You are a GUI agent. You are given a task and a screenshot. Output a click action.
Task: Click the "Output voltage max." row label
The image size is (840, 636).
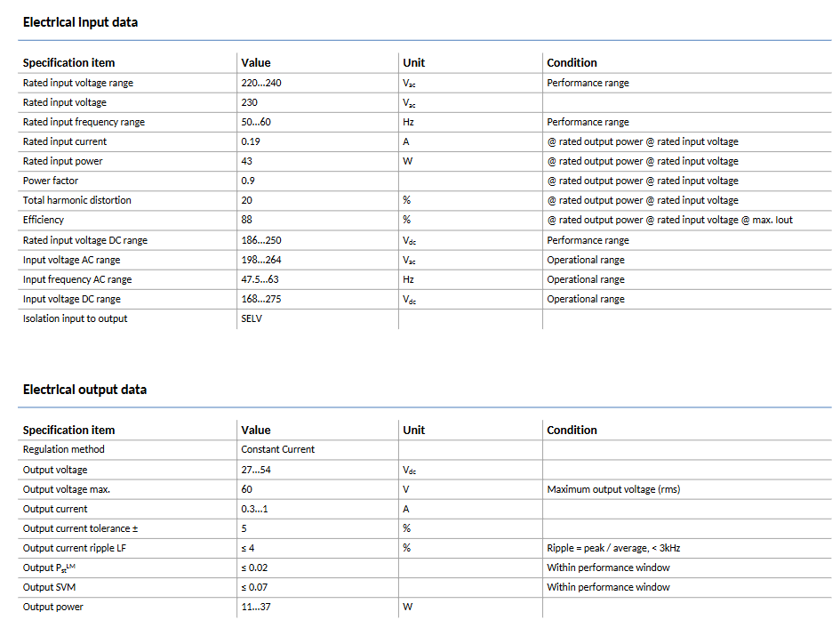pyautogui.click(x=67, y=489)
